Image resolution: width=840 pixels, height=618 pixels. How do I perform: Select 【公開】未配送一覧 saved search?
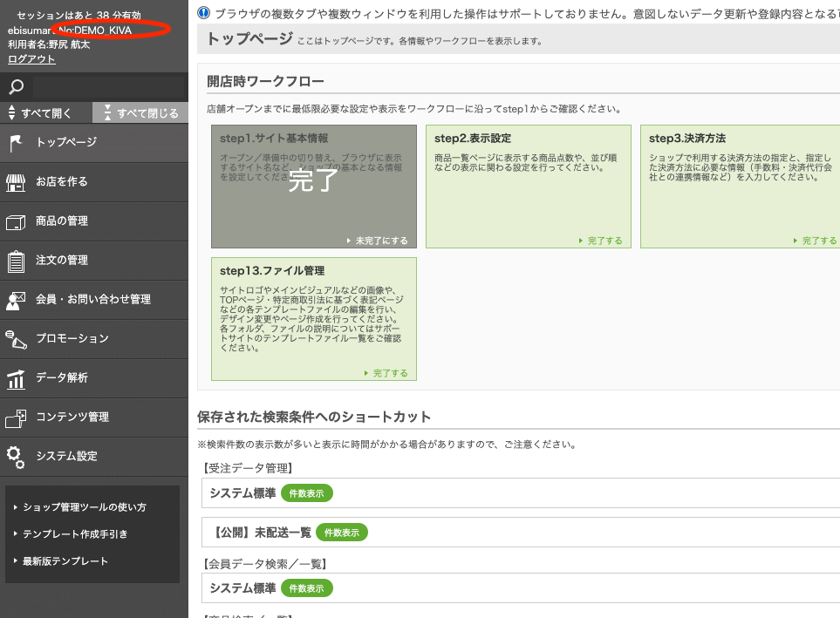[x=261, y=533]
